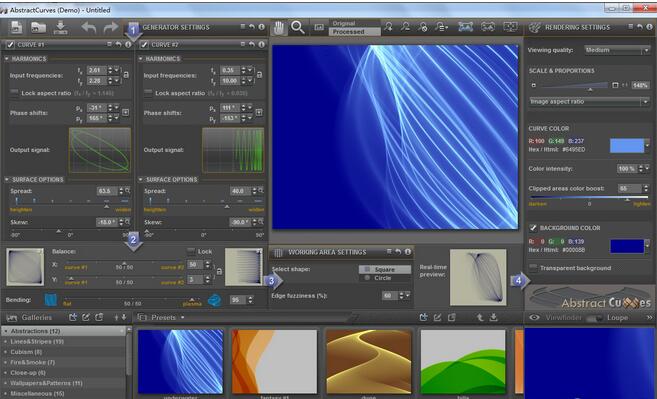The height and width of the screenshot is (399, 657).
Task: Enable Transparent background checkbox
Action: [x=533, y=267]
